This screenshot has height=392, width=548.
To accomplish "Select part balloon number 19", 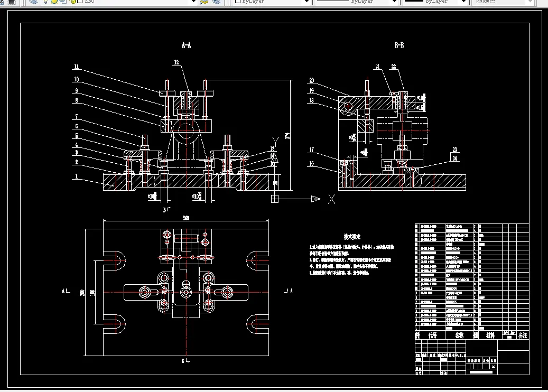I will click(311, 91).
